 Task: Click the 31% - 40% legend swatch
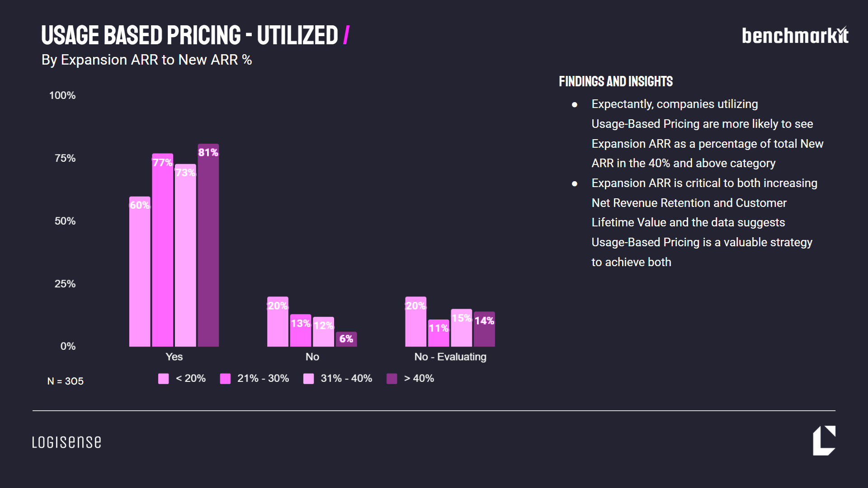tap(308, 379)
